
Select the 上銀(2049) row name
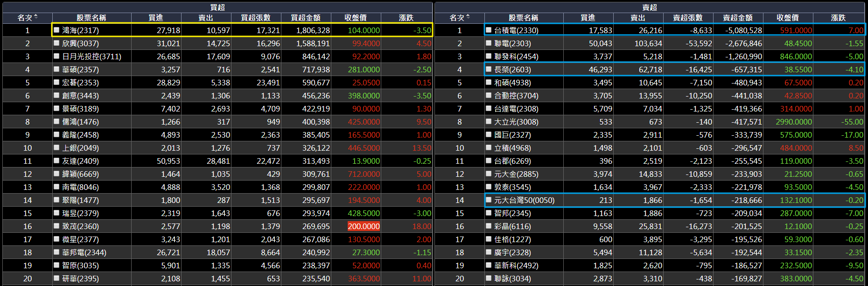pos(80,148)
